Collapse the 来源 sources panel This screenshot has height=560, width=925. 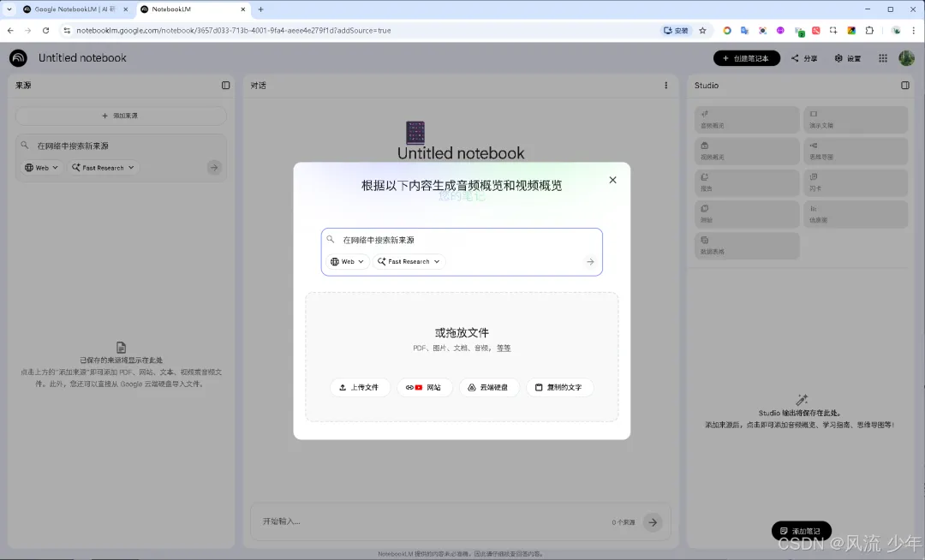tap(225, 86)
